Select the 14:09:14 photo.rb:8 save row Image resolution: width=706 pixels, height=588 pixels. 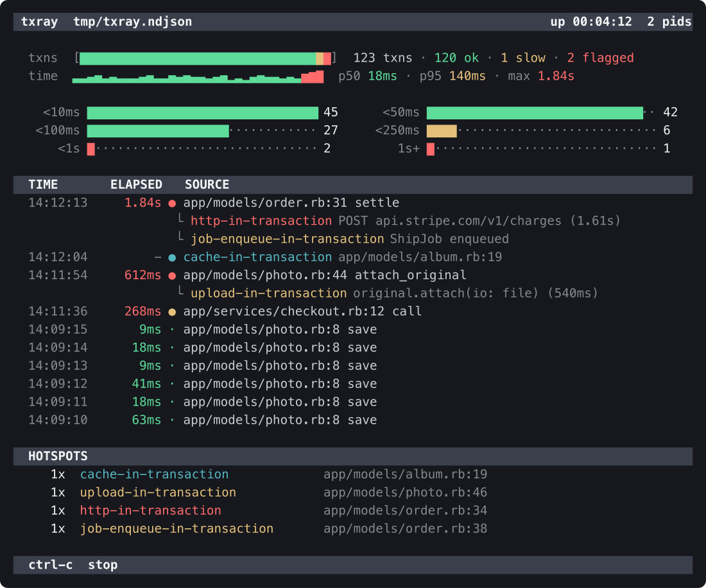point(353,347)
